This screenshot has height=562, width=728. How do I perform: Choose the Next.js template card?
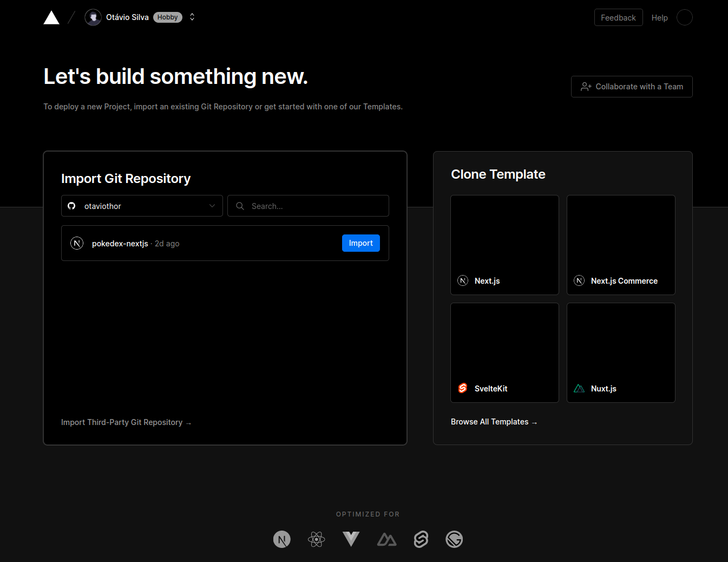coord(504,245)
